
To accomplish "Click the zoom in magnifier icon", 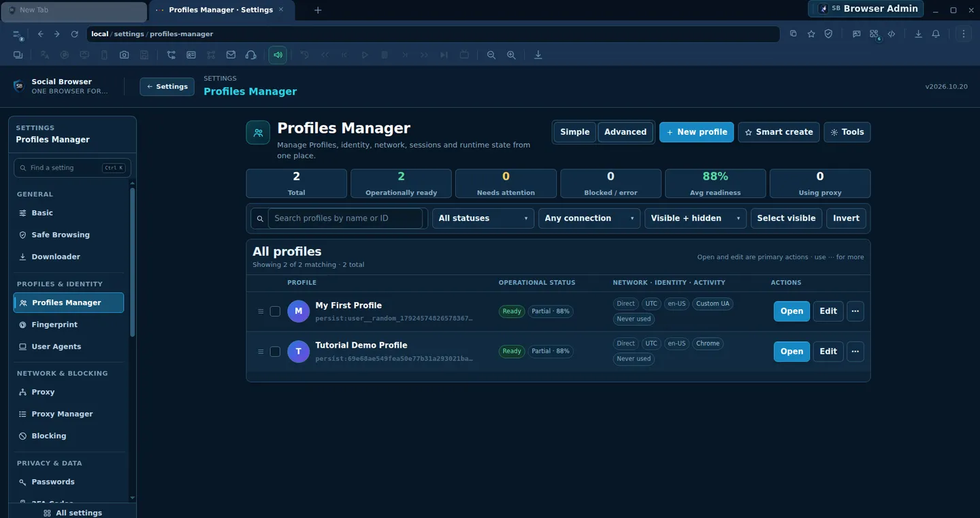I will (x=511, y=55).
